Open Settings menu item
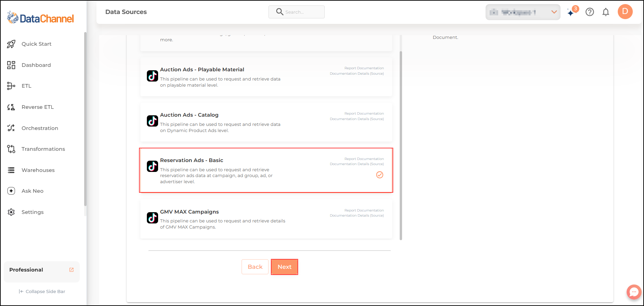Image resolution: width=644 pixels, height=306 pixels. click(32, 212)
